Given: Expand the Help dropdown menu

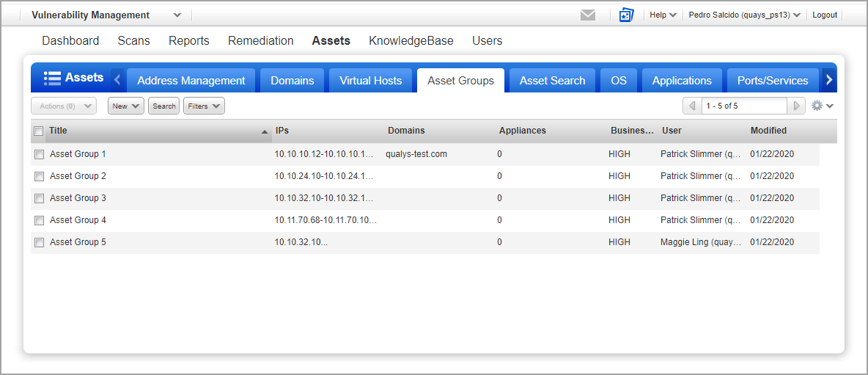Looking at the screenshot, I should (x=663, y=15).
